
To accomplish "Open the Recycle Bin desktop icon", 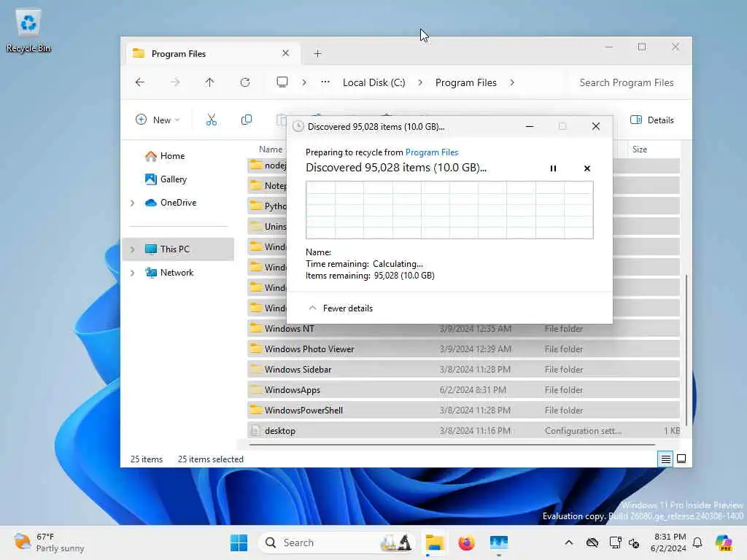I will point(28,31).
